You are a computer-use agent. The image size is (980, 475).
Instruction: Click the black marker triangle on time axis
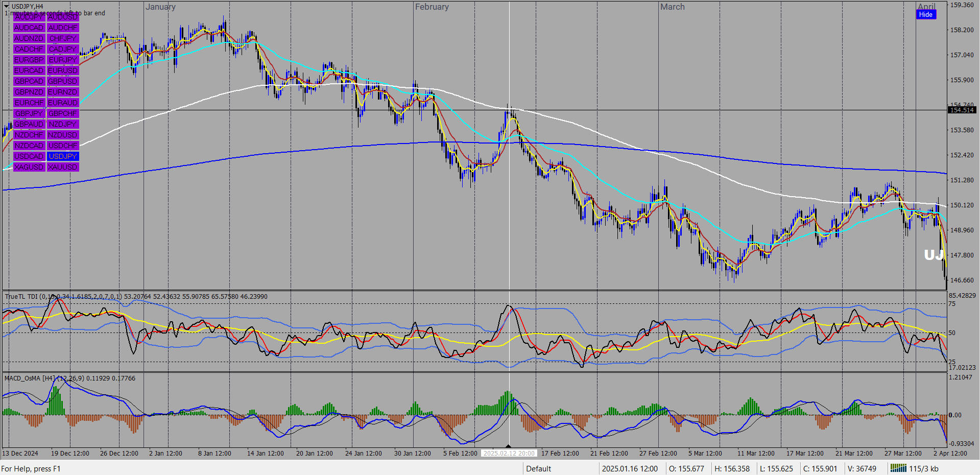[508, 446]
